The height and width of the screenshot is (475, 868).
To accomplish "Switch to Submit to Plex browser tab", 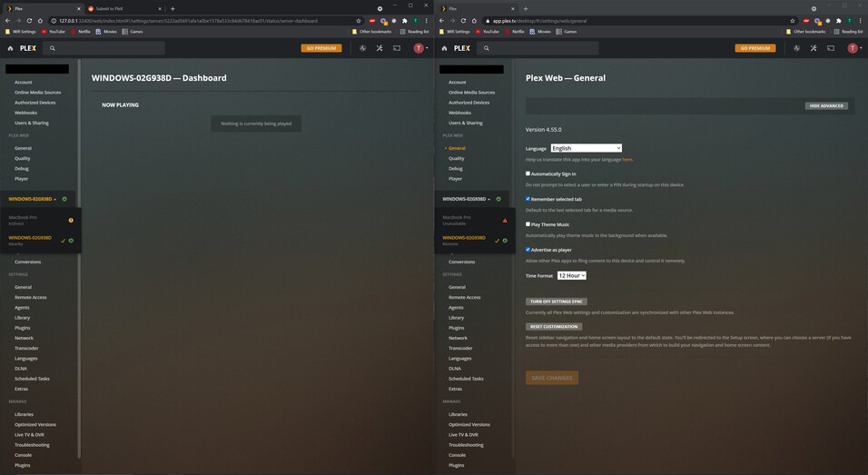I will pos(124,8).
